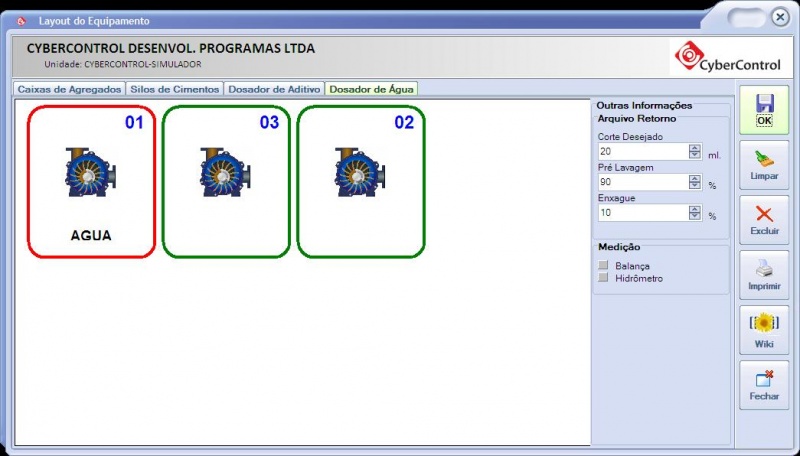Close the Layout do Equipamento window

780,17
